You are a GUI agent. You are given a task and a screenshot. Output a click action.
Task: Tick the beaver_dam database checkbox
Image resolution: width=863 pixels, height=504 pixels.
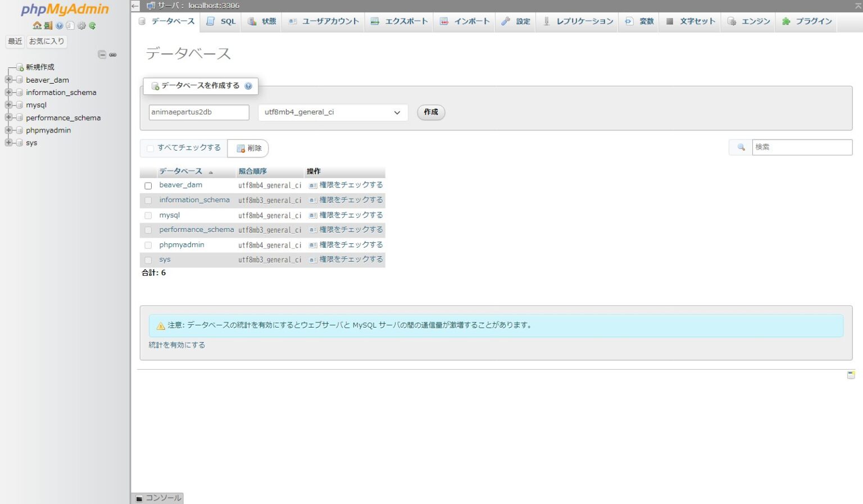(148, 185)
